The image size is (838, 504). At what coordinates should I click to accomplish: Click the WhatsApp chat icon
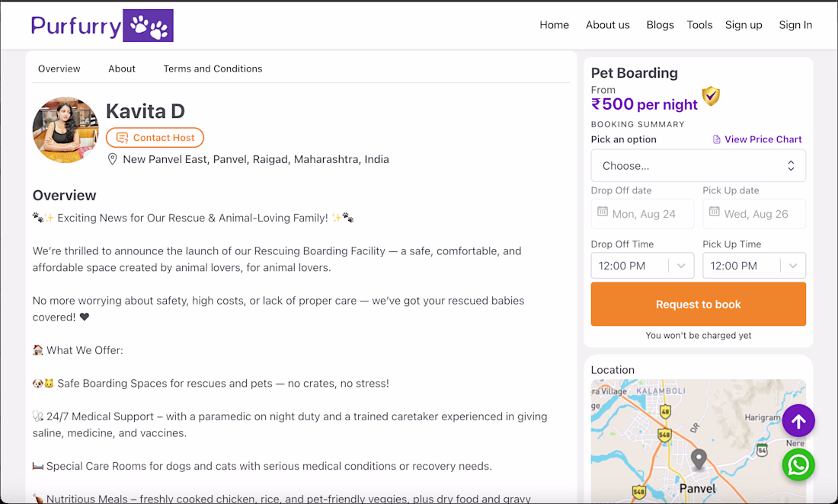[x=798, y=464]
